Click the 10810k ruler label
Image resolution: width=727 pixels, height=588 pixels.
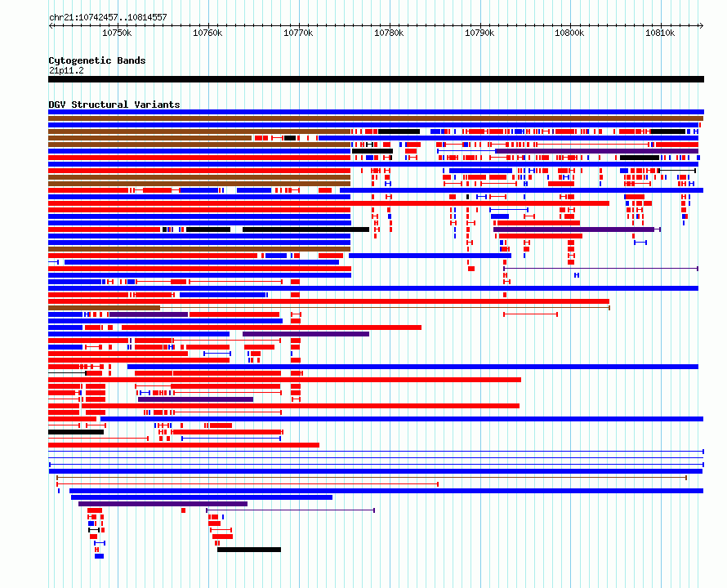point(660,33)
